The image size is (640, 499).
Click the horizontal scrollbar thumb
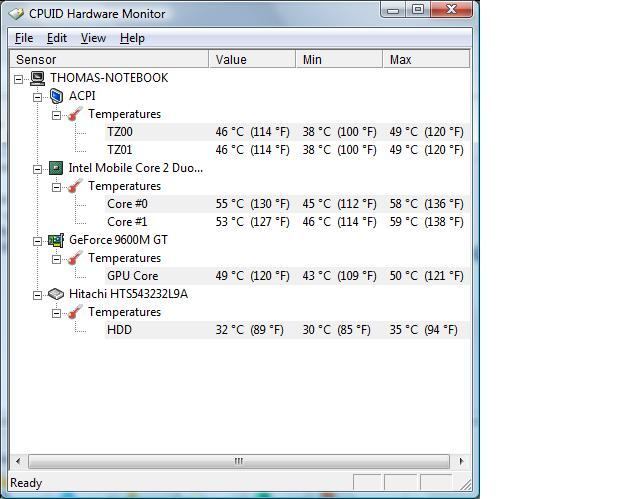click(x=239, y=461)
